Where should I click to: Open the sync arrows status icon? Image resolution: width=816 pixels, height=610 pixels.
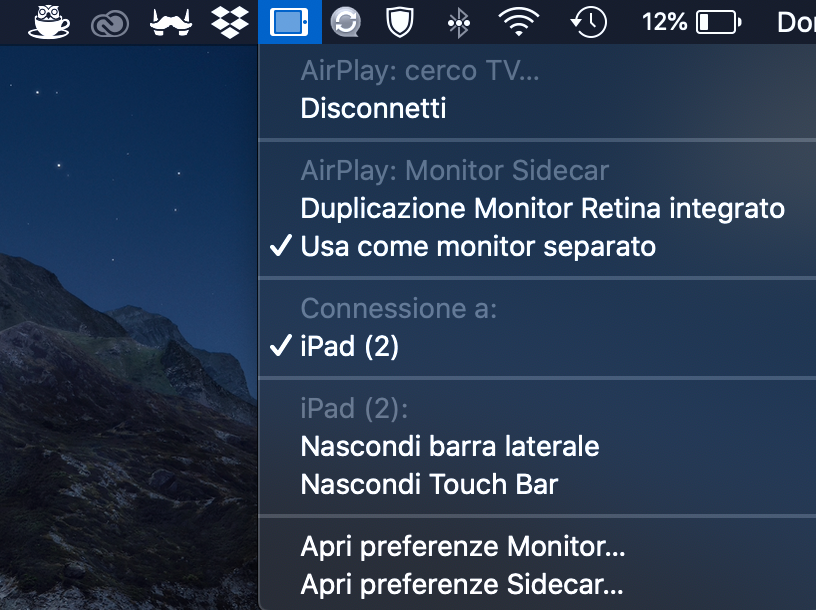coord(346,22)
